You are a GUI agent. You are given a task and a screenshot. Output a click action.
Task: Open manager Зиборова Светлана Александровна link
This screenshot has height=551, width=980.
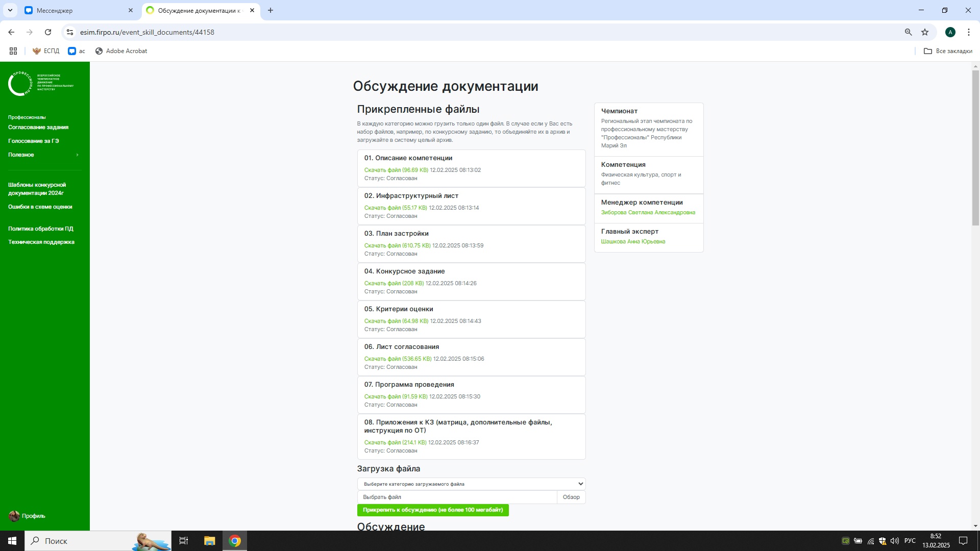tap(648, 212)
